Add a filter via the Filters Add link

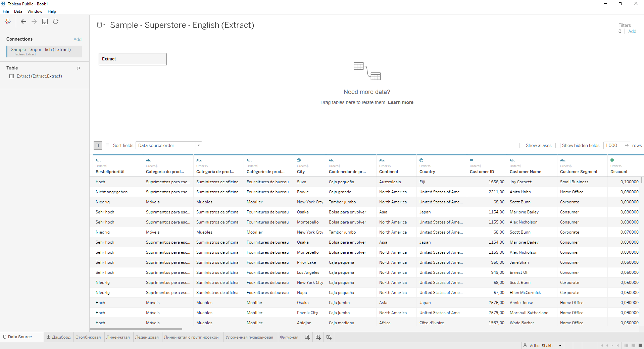(x=632, y=31)
